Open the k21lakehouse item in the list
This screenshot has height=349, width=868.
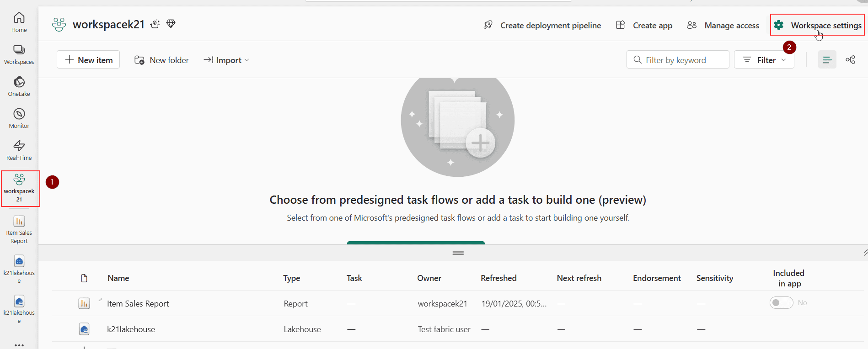point(131,329)
